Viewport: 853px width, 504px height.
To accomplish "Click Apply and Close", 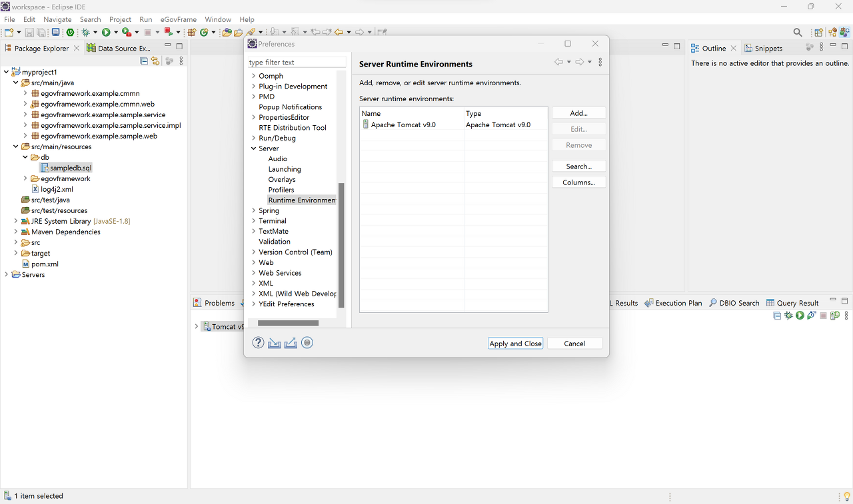I will (x=516, y=344).
